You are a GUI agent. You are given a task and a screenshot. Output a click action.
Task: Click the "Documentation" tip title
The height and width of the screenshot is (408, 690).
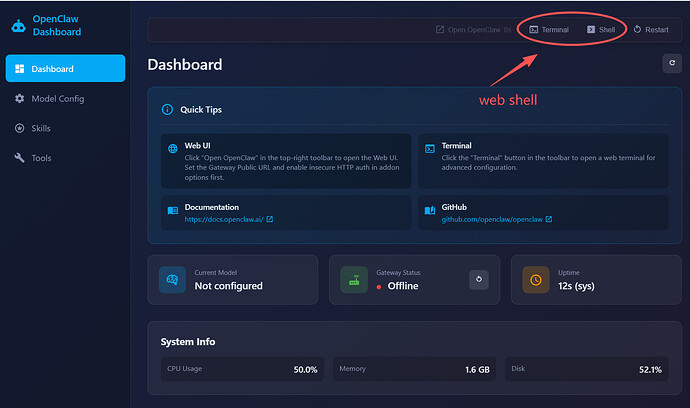coord(212,207)
